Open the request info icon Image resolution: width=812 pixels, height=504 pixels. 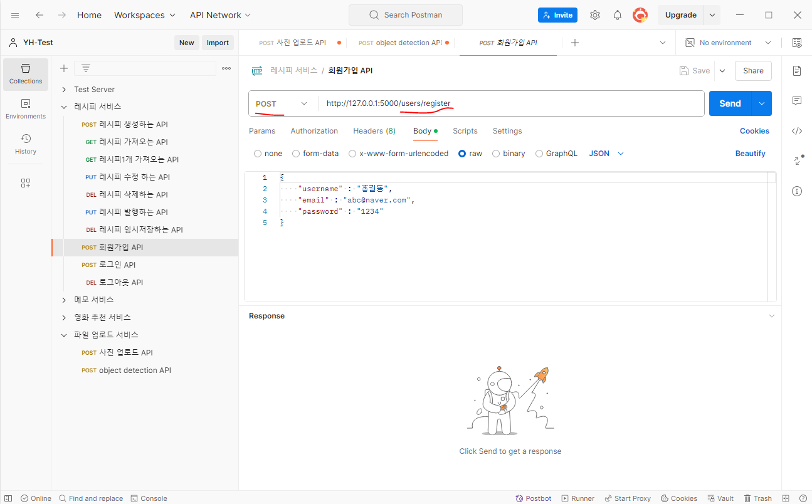coord(797,191)
